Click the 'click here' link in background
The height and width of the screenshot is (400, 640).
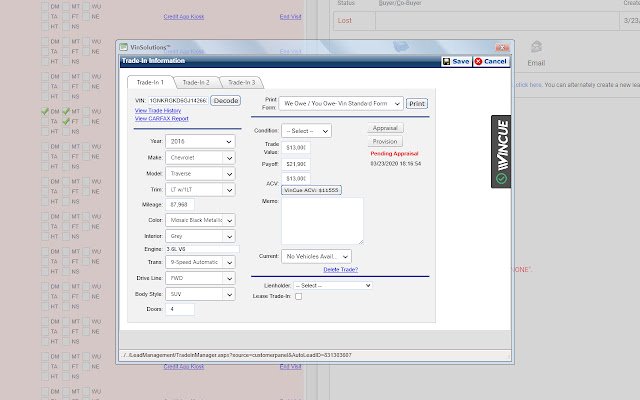pyautogui.click(x=529, y=85)
